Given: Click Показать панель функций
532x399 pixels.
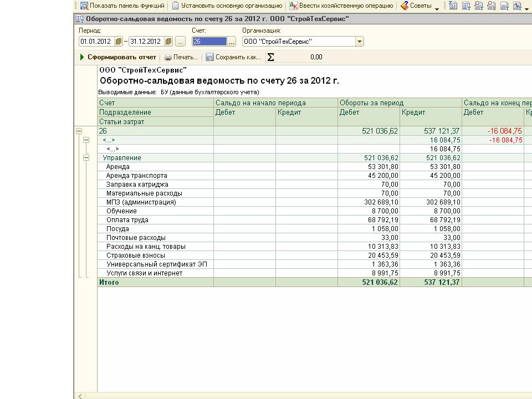Looking at the screenshot, I should [x=122, y=6].
